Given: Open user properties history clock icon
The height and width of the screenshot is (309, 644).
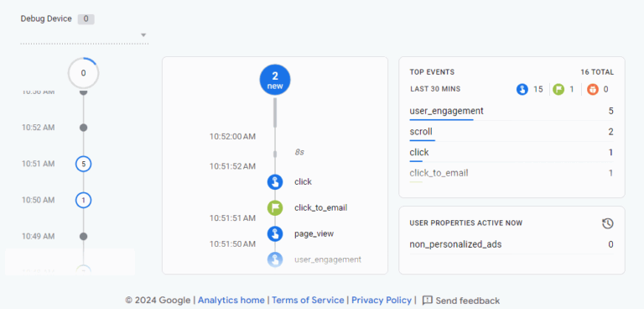Looking at the screenshot, I should (607, 223).
